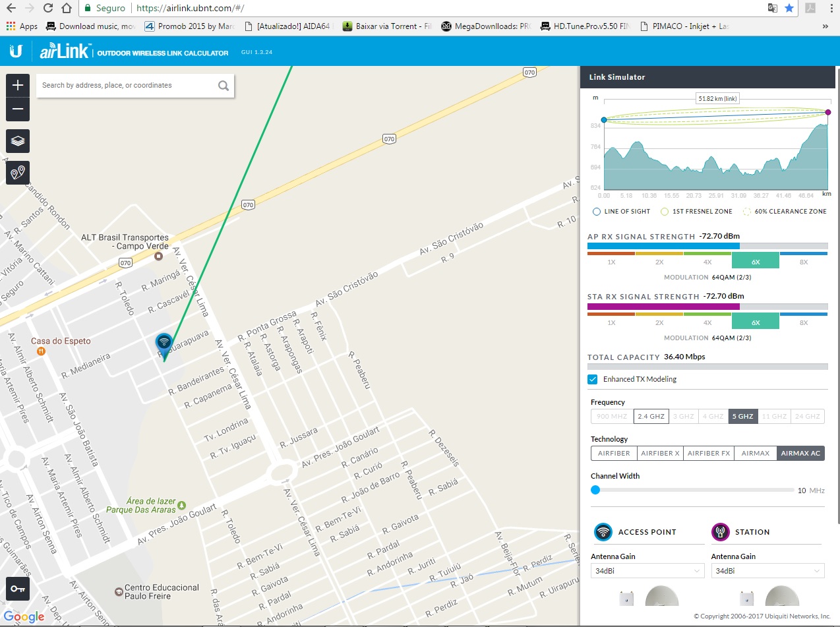Reload the browser page

48,9
